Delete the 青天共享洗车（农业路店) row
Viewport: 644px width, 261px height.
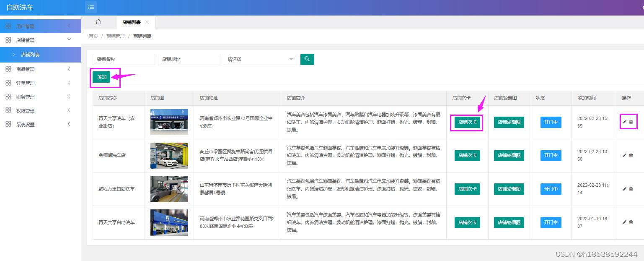(631, 122)
